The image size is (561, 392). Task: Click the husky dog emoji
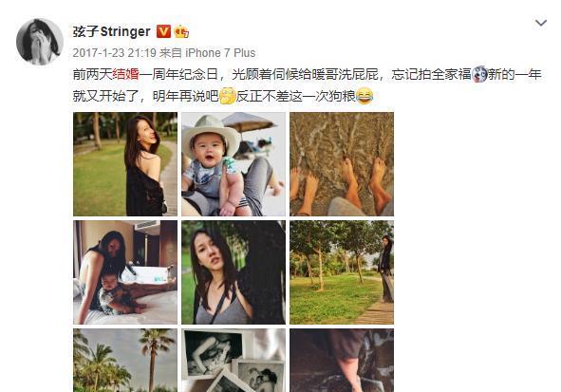click(x=479, y=74)
